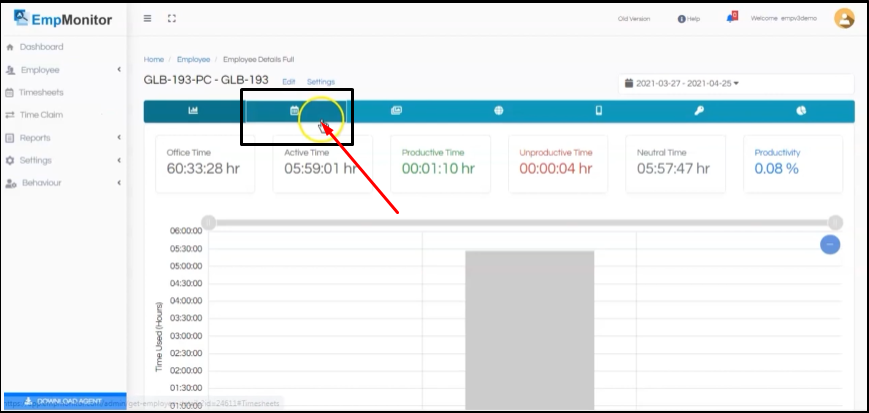The height and width of the screenshot is (413, 869).
Task: Open the user profile avatar
Action: click(844, 18)
